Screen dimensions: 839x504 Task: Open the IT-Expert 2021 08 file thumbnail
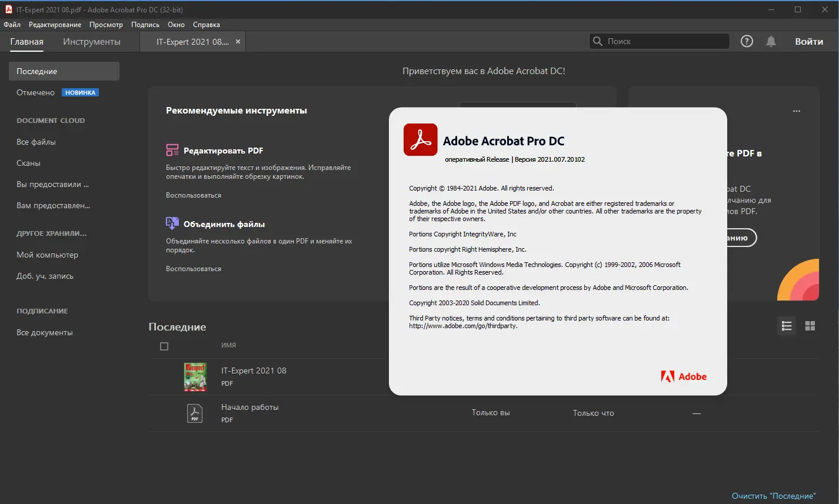tap(194, 376)
